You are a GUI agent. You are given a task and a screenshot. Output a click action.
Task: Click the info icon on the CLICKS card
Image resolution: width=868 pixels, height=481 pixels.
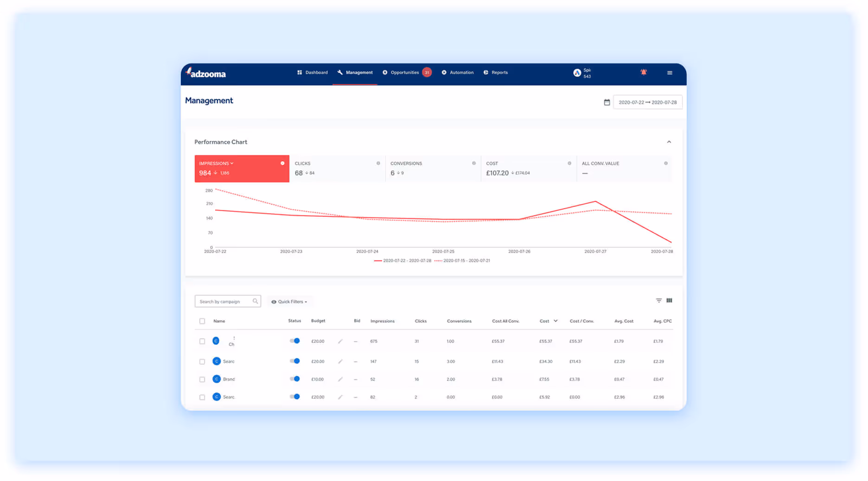(x=378, y=163)
